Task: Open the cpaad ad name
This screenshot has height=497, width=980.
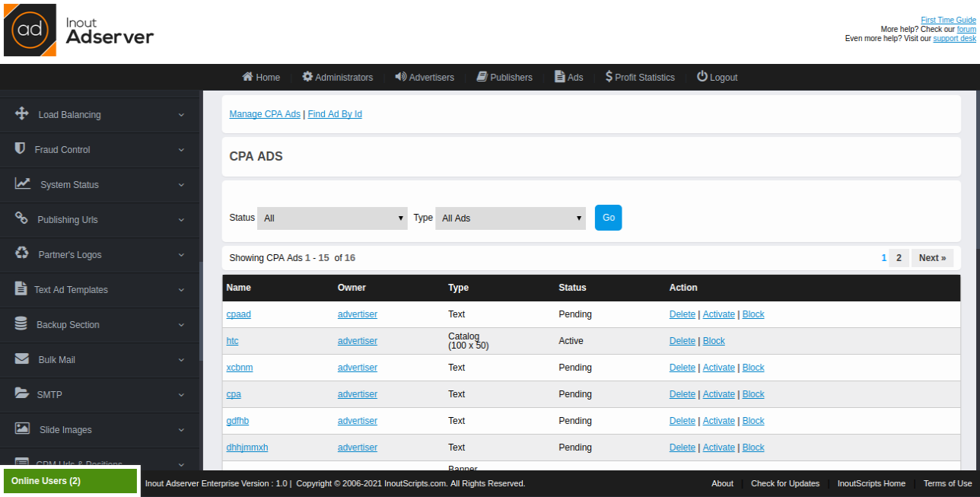Action: pos(239,314)
